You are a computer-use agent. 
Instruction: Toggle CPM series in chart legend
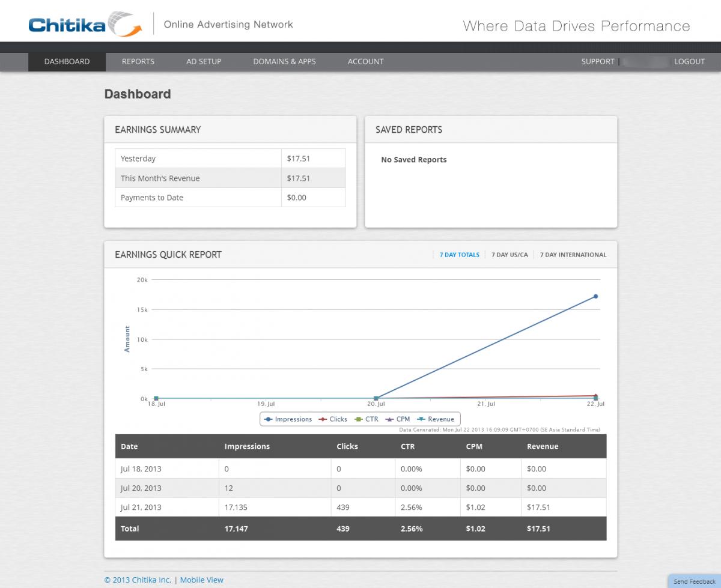point(398,419)
